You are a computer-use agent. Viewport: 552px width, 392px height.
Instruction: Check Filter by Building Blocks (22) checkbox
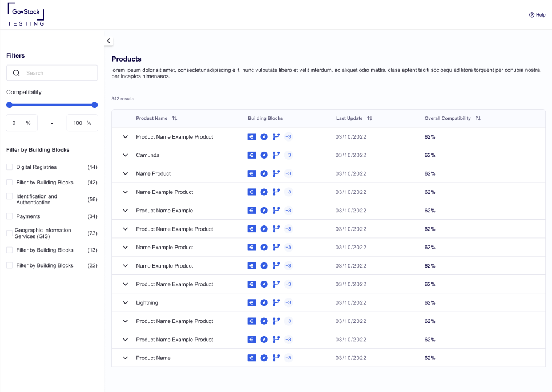coord(10,265)
